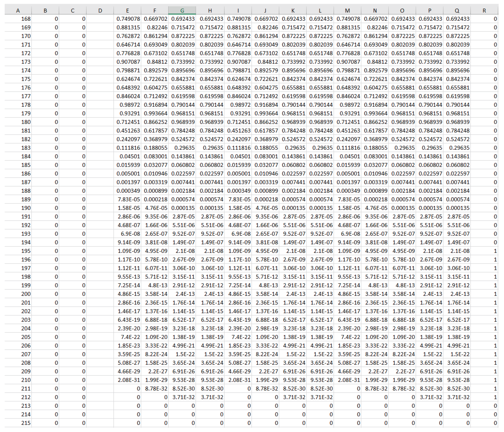Click the zero cell in column B row 170
Image resolution: width=504 pixels, height=432 pixels.
click(x=45, y=36)
